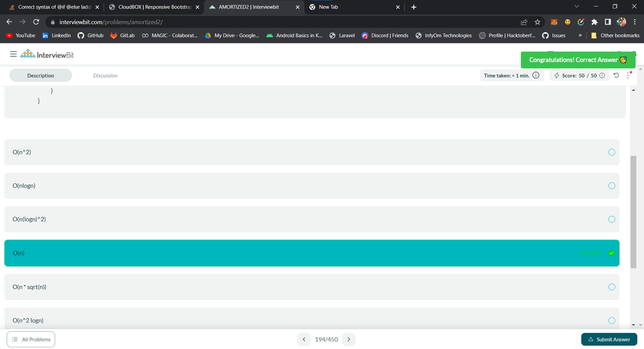Viewport: 644px width, 349px height.
Task: Open the color picker pen extension
Action: [x=581, y=22]
